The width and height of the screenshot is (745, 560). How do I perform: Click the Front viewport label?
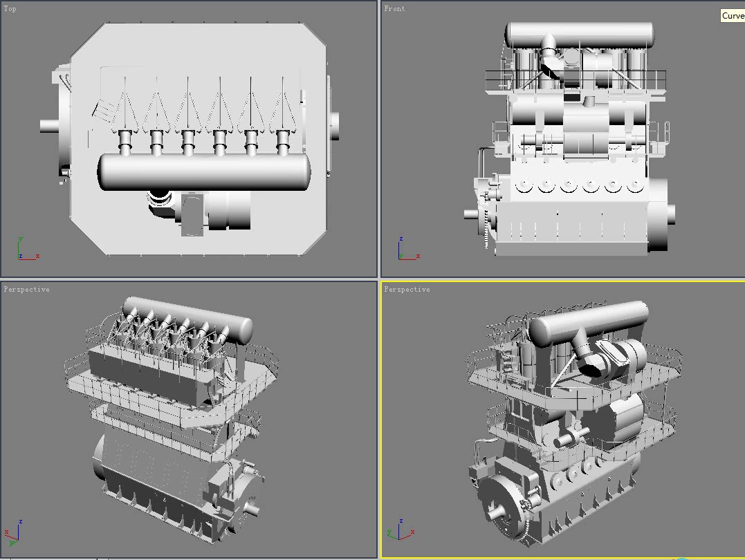[x=394, y=8]
